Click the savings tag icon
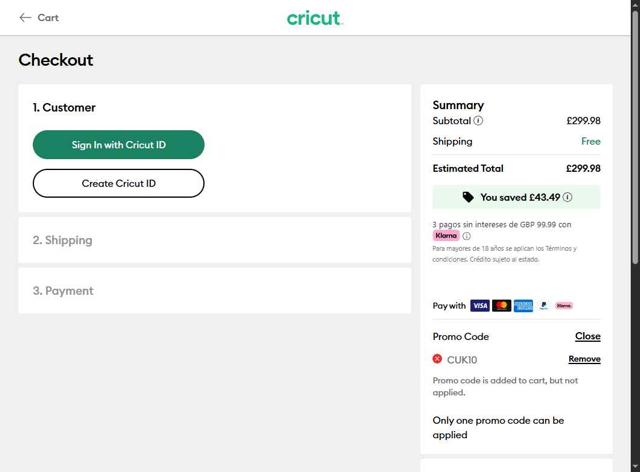640x472 pixels. tap(468, 198)
